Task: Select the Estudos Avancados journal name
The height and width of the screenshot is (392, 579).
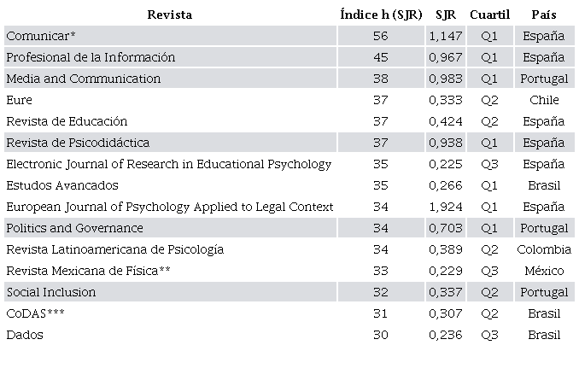Action: coord(61,185)
